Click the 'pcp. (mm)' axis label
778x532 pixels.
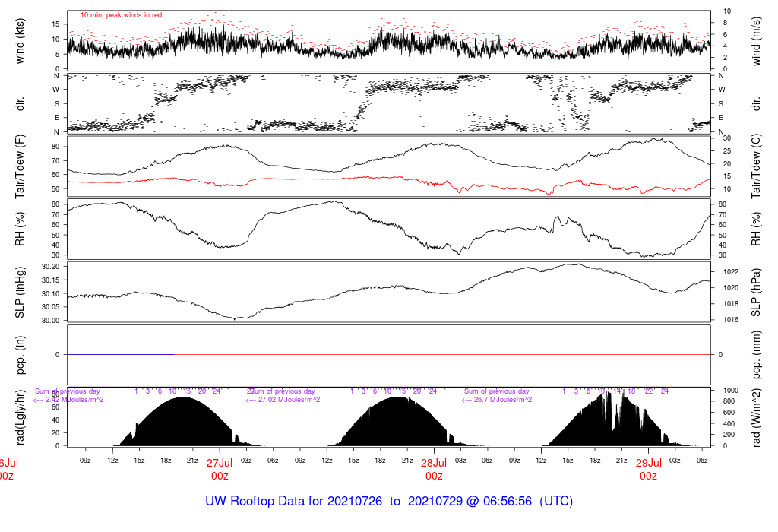tap(756, 355)
